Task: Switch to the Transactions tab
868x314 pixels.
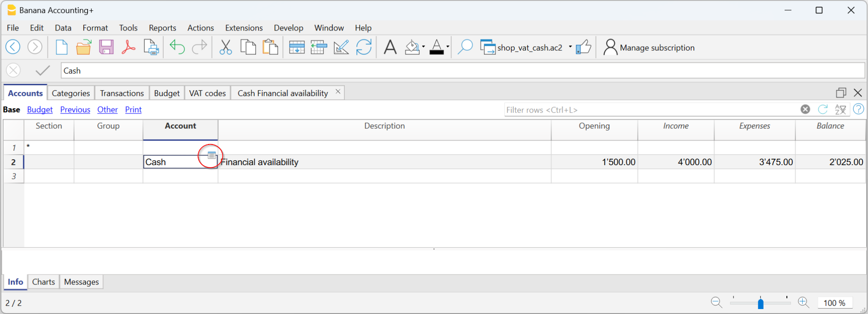Action: 122,93
